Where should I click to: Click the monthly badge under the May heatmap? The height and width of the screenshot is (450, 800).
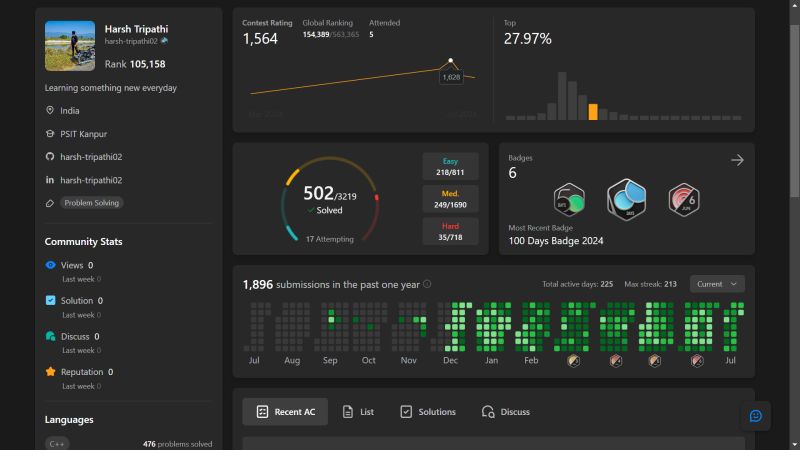[x=655, y=361]
